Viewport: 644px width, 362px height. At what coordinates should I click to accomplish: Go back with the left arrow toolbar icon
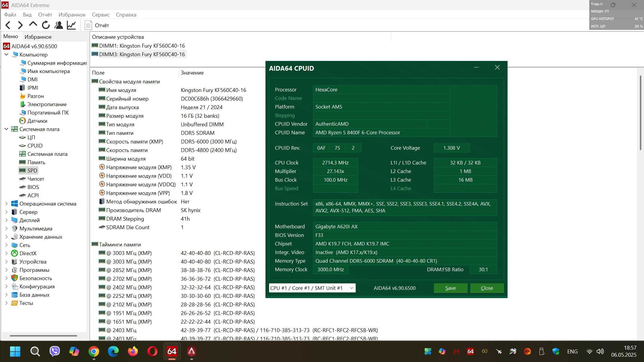(8, 25)
